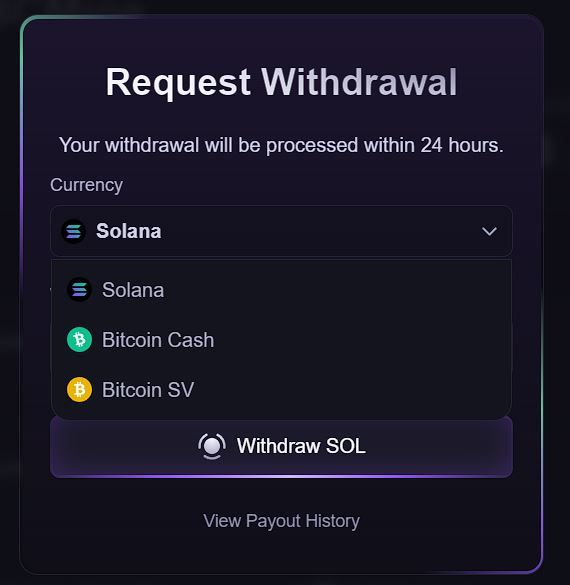The height and width of the screenshot is (585, 570).
Task: Click the loading spinner icon beside Withdraw SOL
Action: pyautogui.click(x=212, y=446)
